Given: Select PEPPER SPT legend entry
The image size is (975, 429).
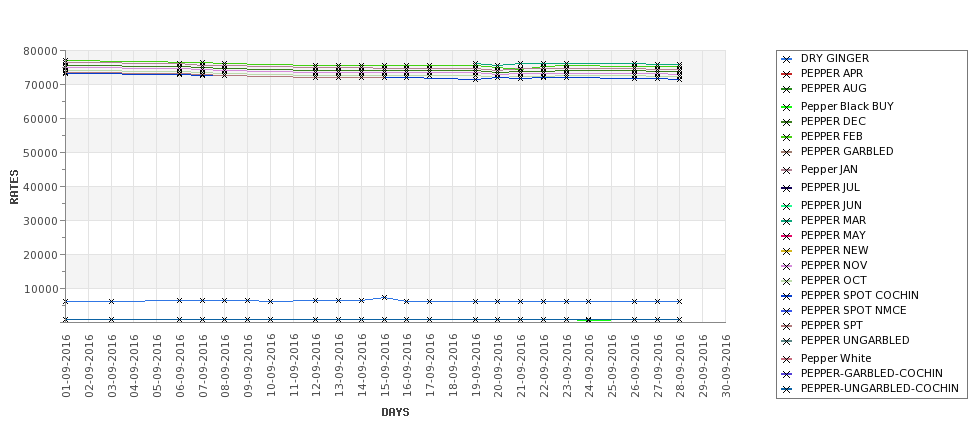Looking at the screenshot, I should point(831,325).
